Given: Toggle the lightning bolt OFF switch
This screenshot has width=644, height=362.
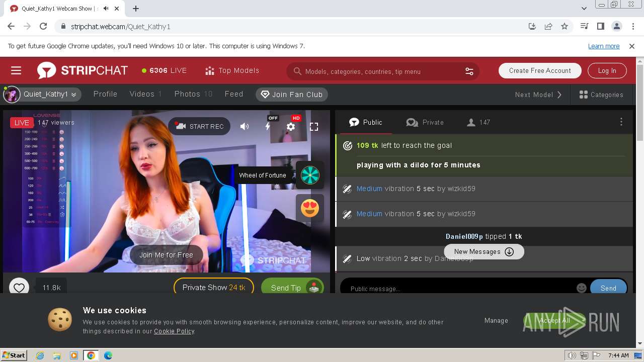Looking at the screenshot, I should [268, 126].
